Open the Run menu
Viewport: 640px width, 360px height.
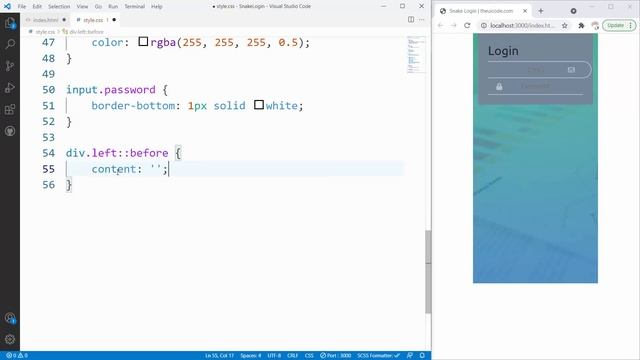113,7
